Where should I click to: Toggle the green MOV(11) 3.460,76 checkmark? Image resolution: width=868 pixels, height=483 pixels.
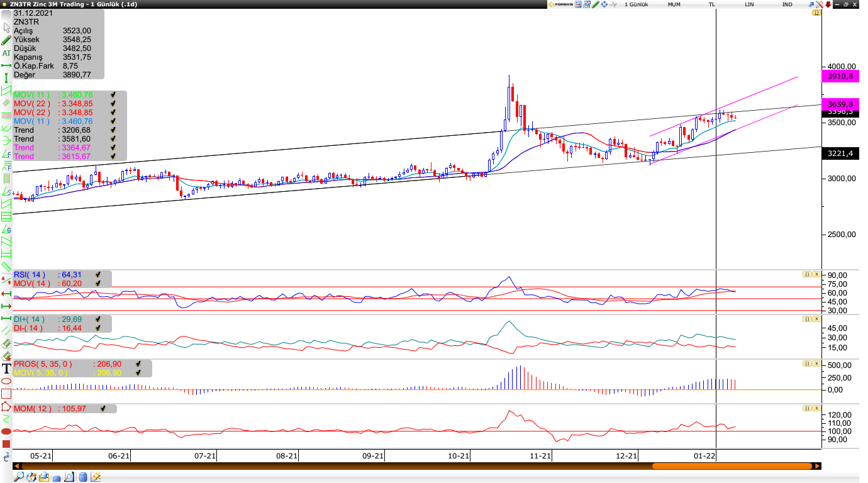(113, 95)
